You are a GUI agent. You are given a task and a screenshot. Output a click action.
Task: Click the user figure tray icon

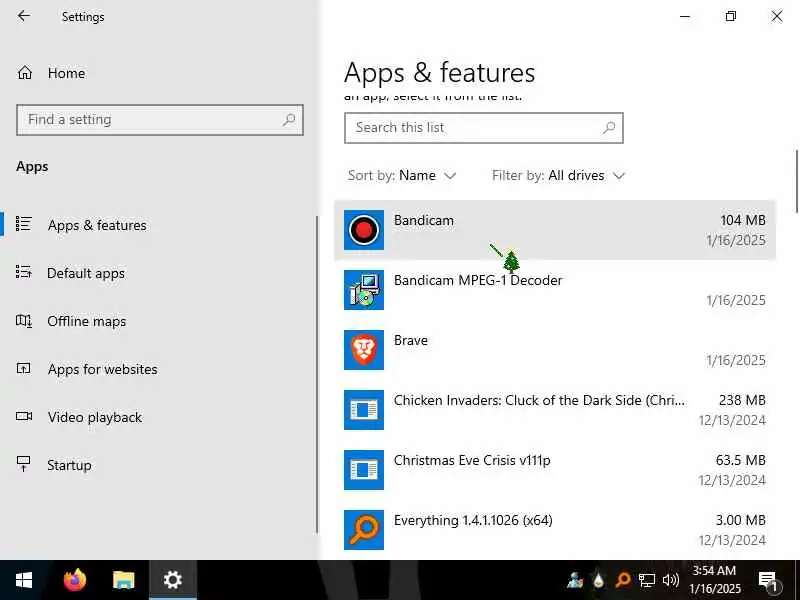pos(574,580)
